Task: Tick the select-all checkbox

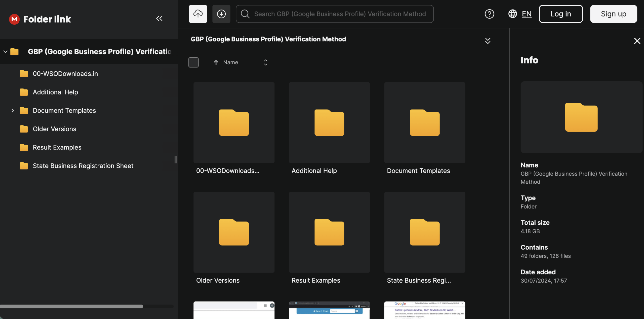Action: pos(193,62)
